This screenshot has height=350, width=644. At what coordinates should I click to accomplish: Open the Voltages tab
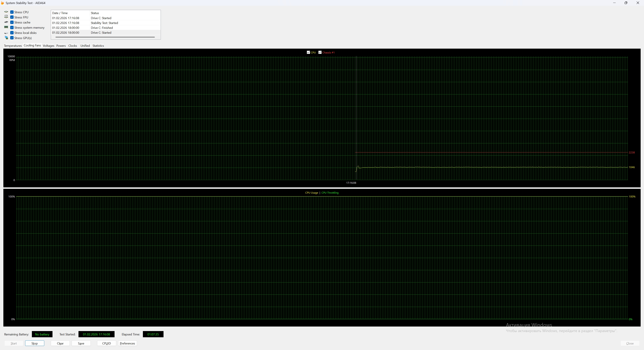[48, 46]
